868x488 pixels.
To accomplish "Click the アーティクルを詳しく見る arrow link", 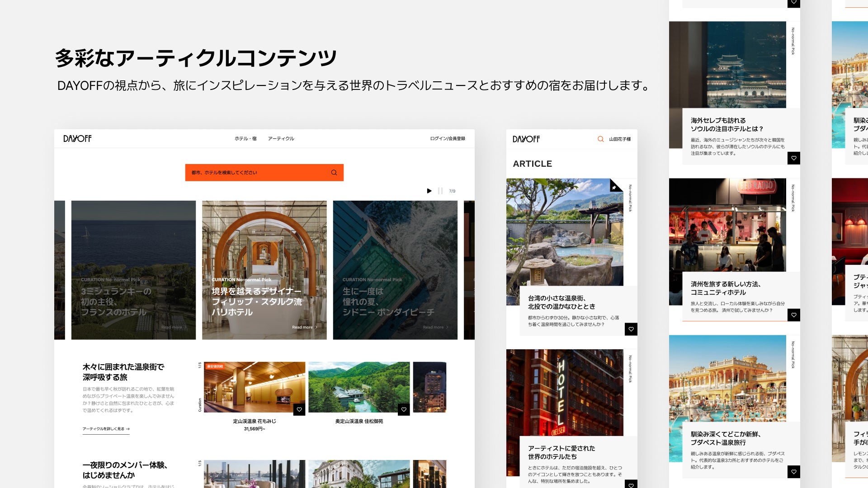I will (106, 429).
